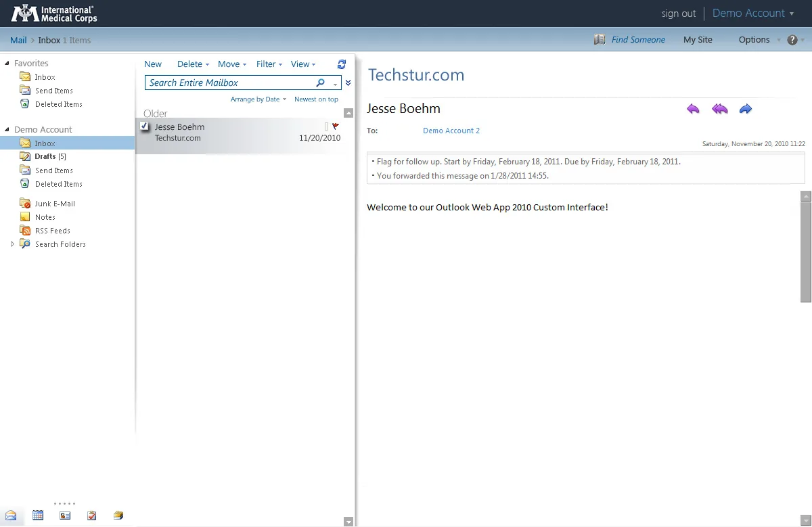The height and width of the screenshot is (527, 812).
Task: Click the category box on Jesse Boehm message
Action: pos(326,127)
